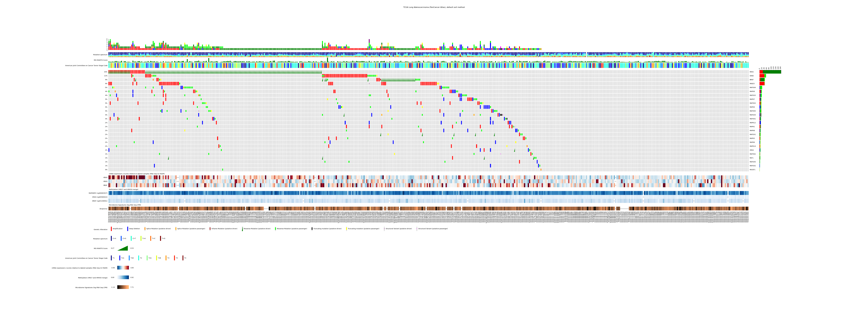This screenshot has height=326, width=868.
Task: Click the Structural Variant (putative passenger) legend text
Action: (433, 229)
